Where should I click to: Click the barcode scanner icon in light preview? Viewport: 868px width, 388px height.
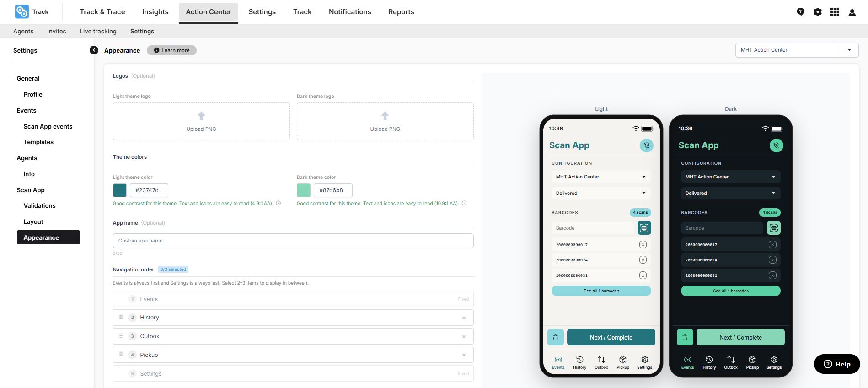pyautogui.click(x=644, y=228)
